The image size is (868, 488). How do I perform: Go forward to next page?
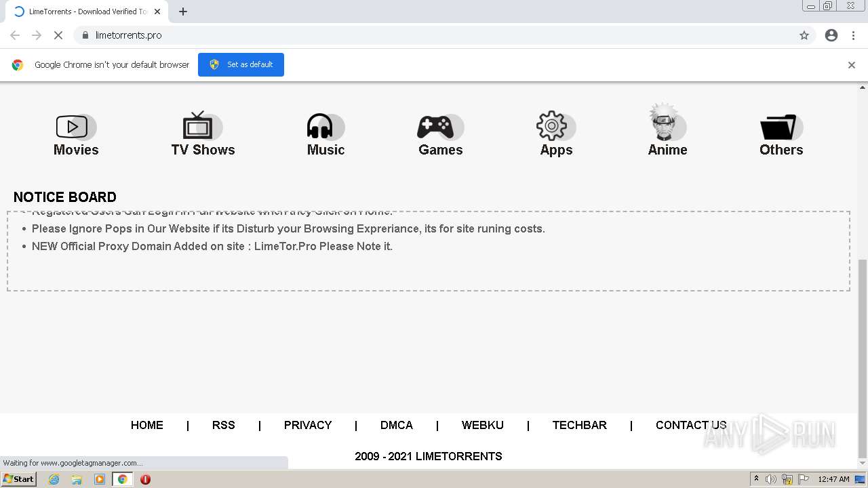pos(37,35)
